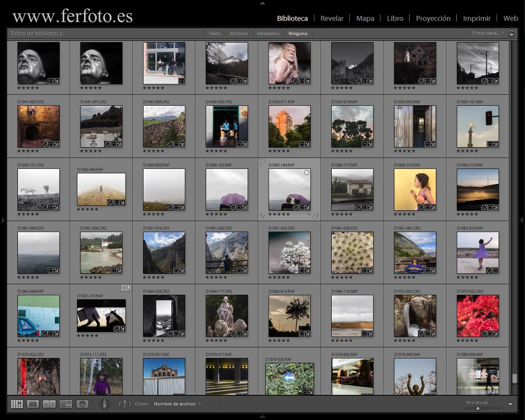The image size is (525, 420).
Task: Click the crop badge on D1061-004.CR2
Action: (51, 271)
